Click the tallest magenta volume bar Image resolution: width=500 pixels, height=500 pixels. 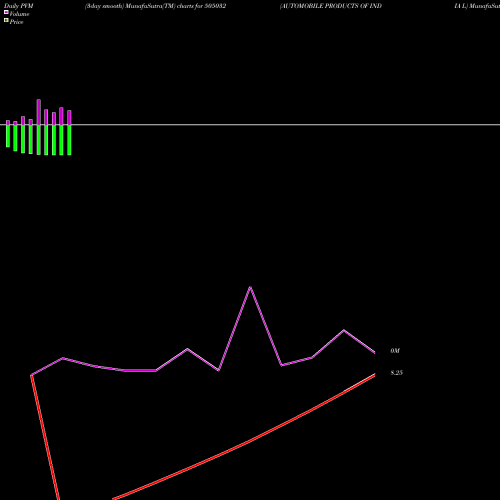pos(39,112)
